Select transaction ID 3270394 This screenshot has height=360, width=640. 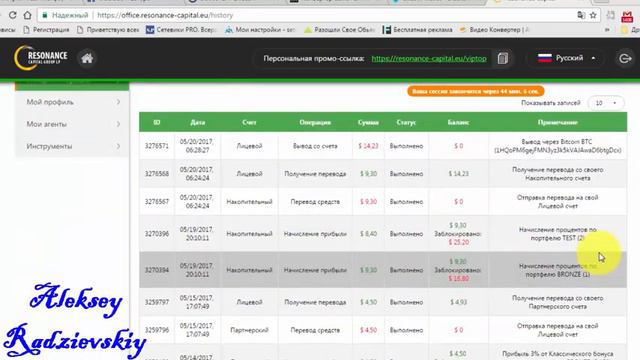157,270
